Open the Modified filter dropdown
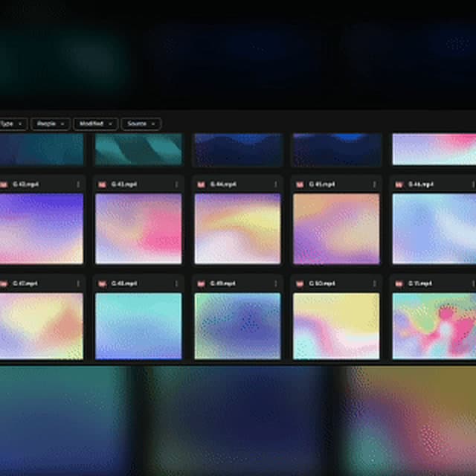Screen dimensions: 476x476 point(96,124)
